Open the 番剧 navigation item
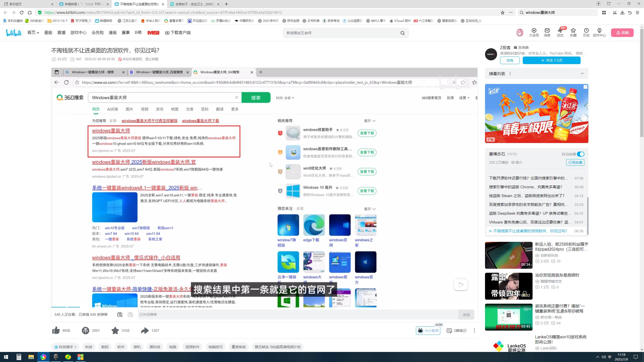The image size is (644, 362). [48, 32]
